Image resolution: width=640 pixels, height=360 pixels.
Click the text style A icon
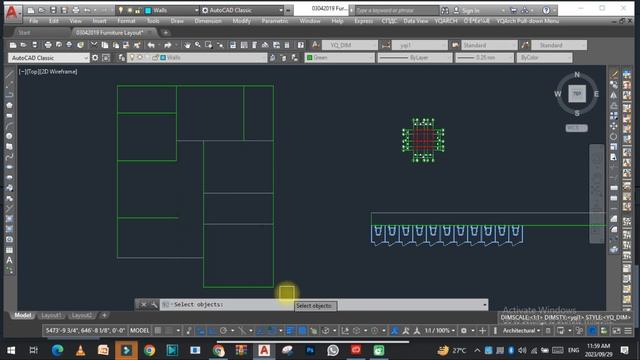[x=316, y=45]
